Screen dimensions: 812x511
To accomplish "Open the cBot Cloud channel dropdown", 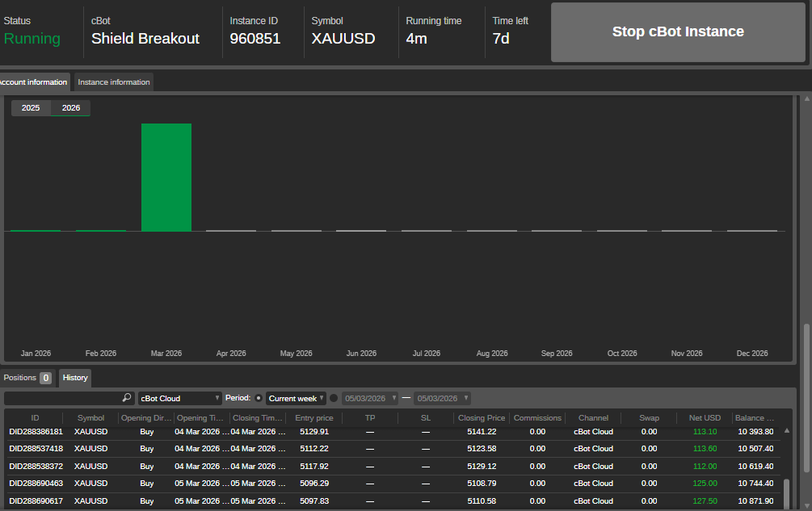I will 179,398.
